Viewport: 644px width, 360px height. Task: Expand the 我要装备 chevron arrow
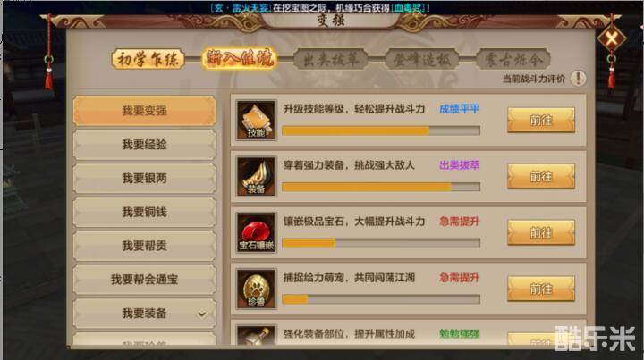(201, 314)
